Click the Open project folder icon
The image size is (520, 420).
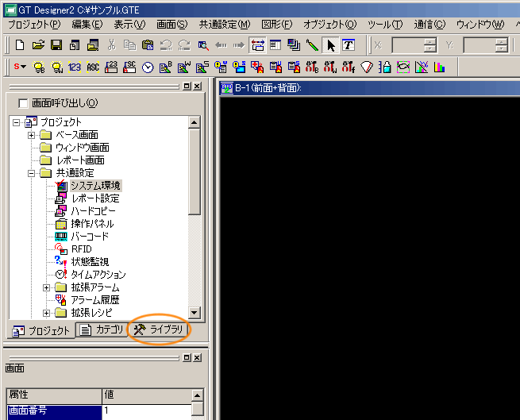[x=38, y=45]
